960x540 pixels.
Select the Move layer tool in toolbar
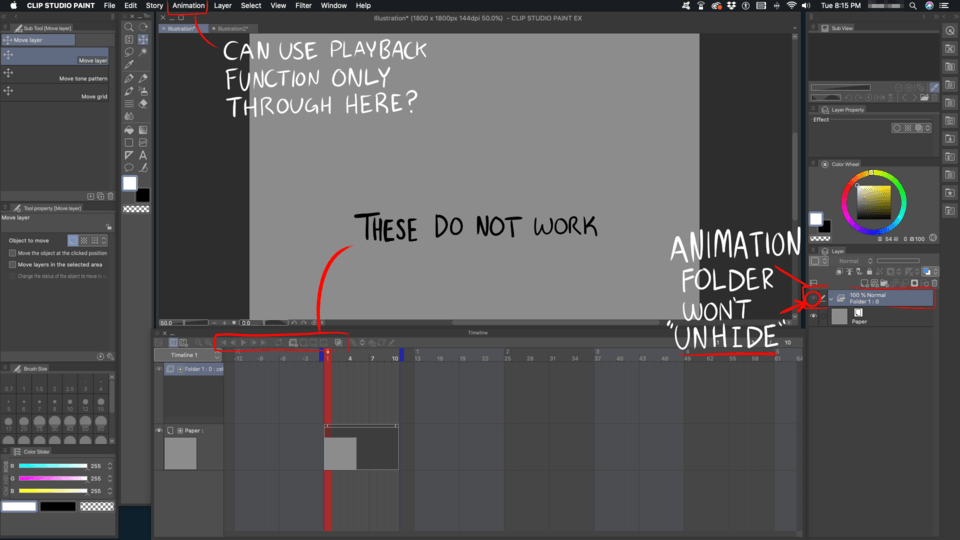pyautogui.click(x=143, y=40)
